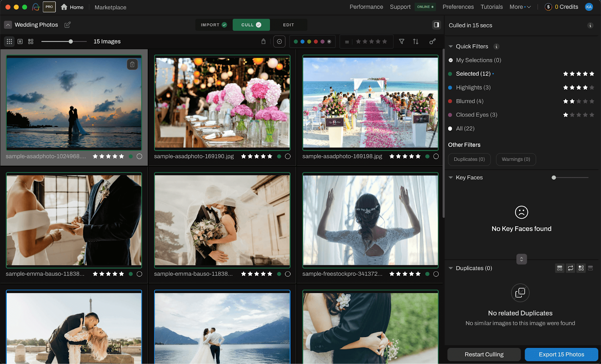Toggle the right sidebar panel icon

tap(436, 25)
